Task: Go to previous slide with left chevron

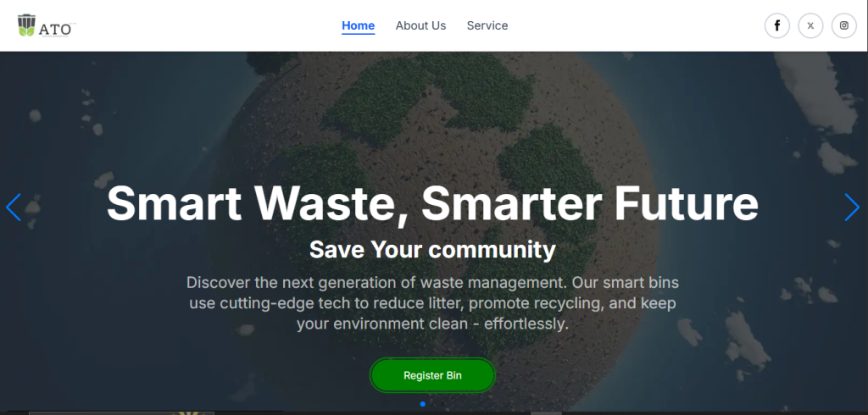Action: (14, 207)
